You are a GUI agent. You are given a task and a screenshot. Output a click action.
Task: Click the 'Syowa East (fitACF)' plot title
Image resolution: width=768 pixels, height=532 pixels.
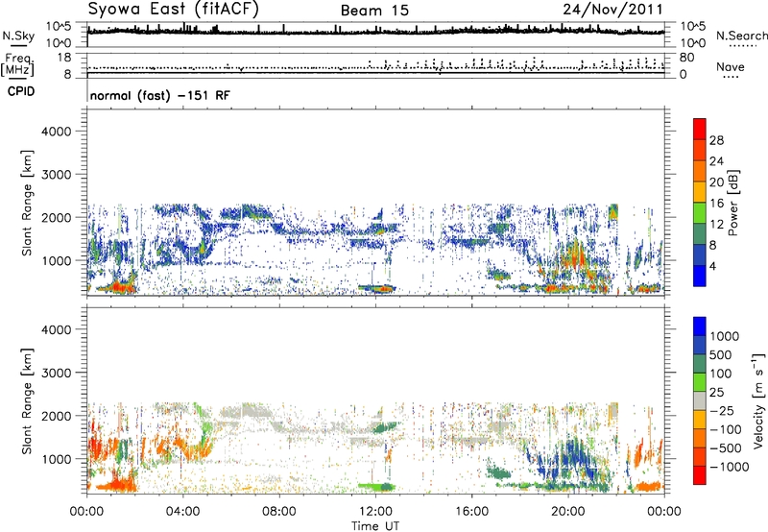coord(174,9)
